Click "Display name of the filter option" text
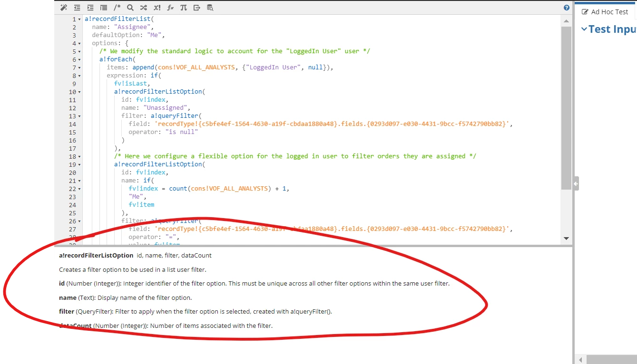637x364 pixels. [x=145, y=298]
